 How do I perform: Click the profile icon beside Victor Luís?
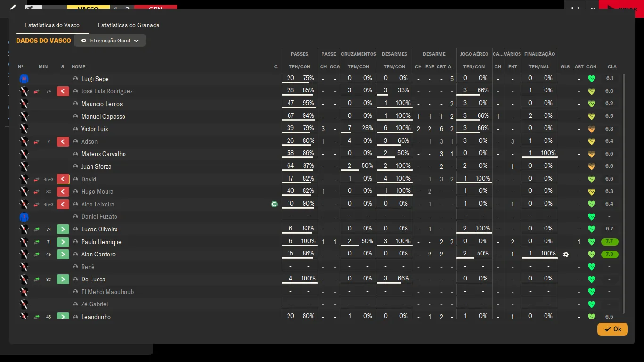point(75,129)
